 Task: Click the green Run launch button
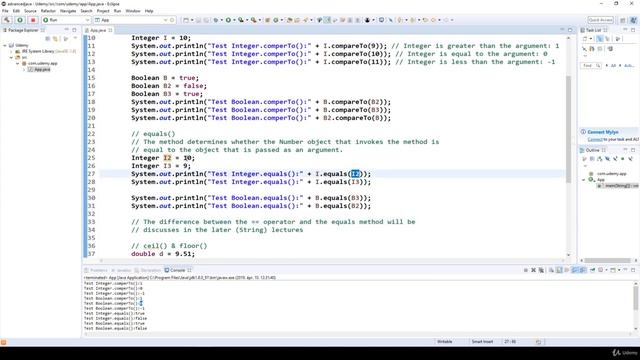coord(20,20)
